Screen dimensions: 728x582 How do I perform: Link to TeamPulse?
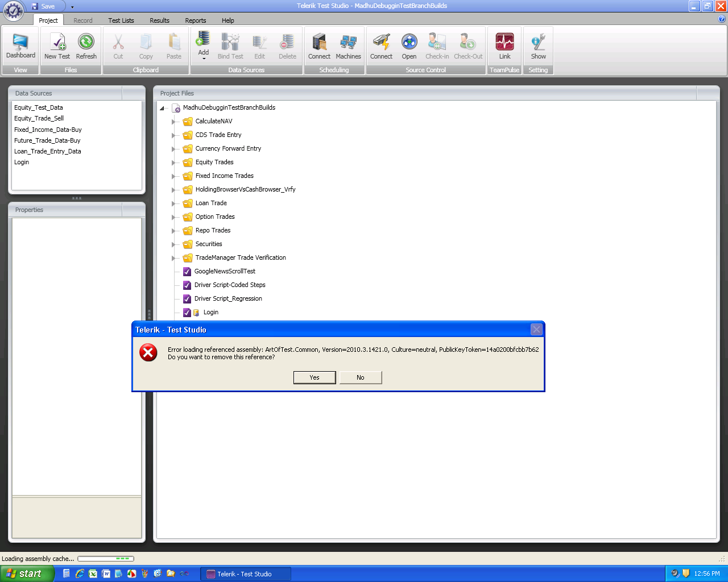[x=504, y=47]
